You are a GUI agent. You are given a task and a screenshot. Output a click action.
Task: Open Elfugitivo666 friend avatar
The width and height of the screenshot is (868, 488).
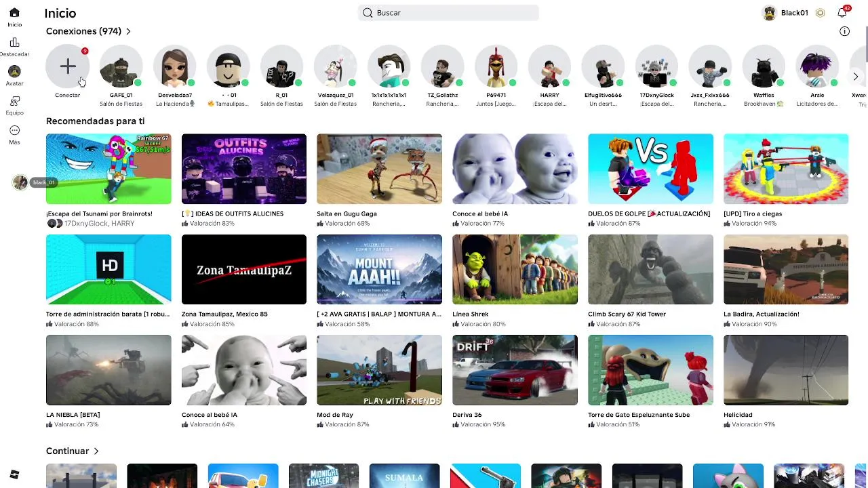tap(603, 66)
